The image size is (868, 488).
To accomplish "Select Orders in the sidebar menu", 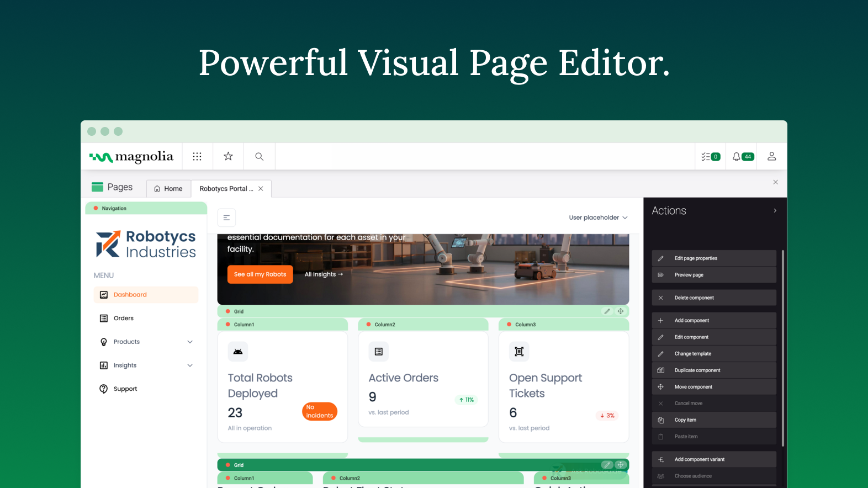I will 124,319.
